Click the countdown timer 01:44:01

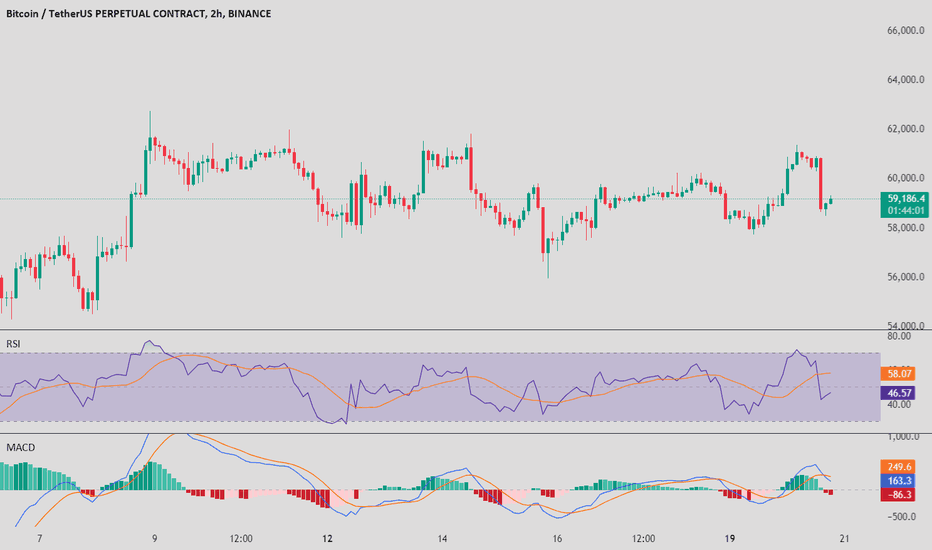905,210
